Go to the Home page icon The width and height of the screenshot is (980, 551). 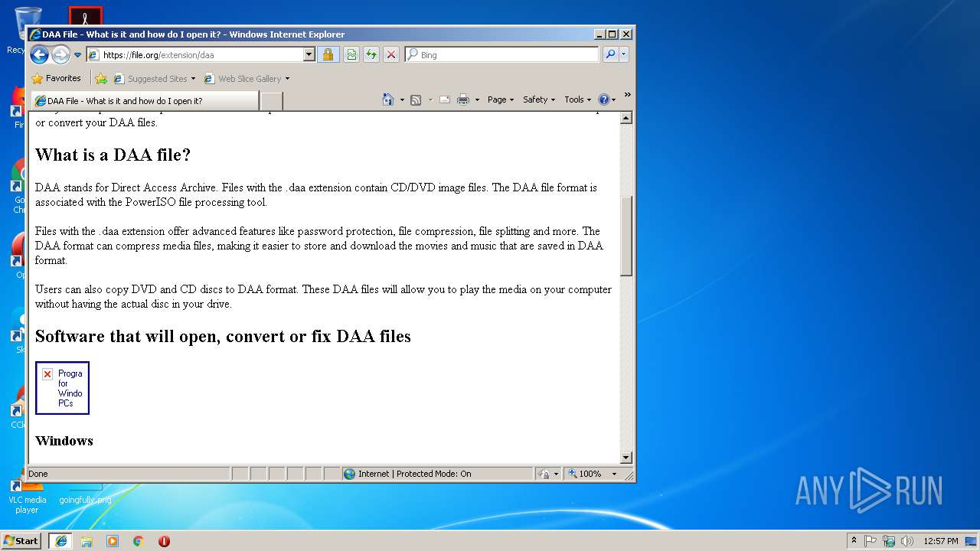tap(388, 99)
